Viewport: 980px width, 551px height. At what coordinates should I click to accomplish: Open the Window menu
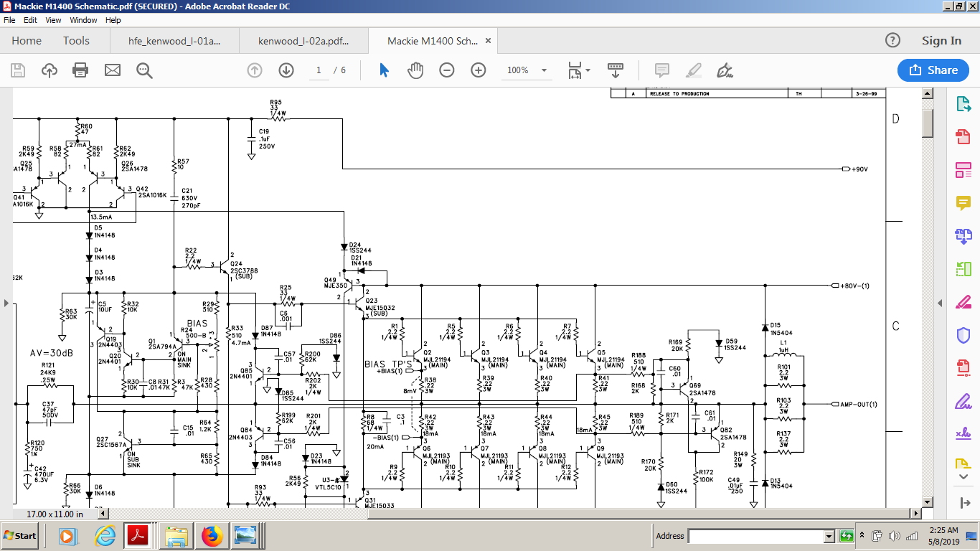point(84,20)
